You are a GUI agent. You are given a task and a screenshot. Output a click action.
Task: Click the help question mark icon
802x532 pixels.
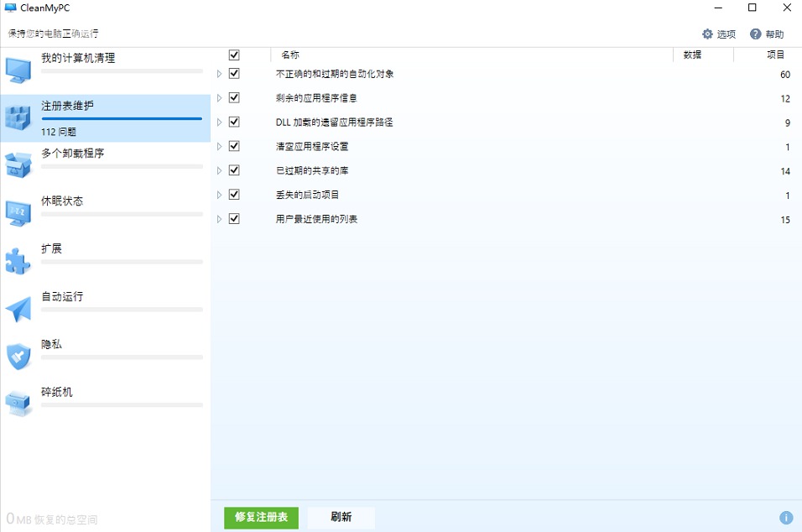756,34
